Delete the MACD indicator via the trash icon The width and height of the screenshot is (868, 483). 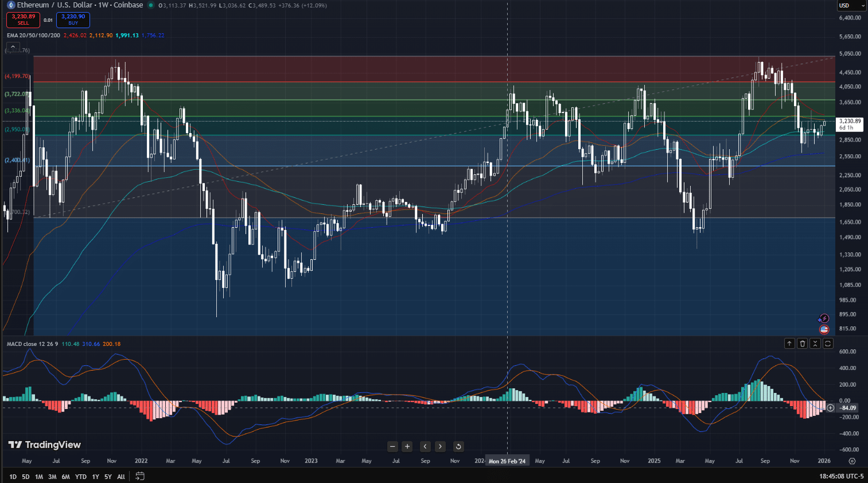pyautogui.click(x=803, y=343)
